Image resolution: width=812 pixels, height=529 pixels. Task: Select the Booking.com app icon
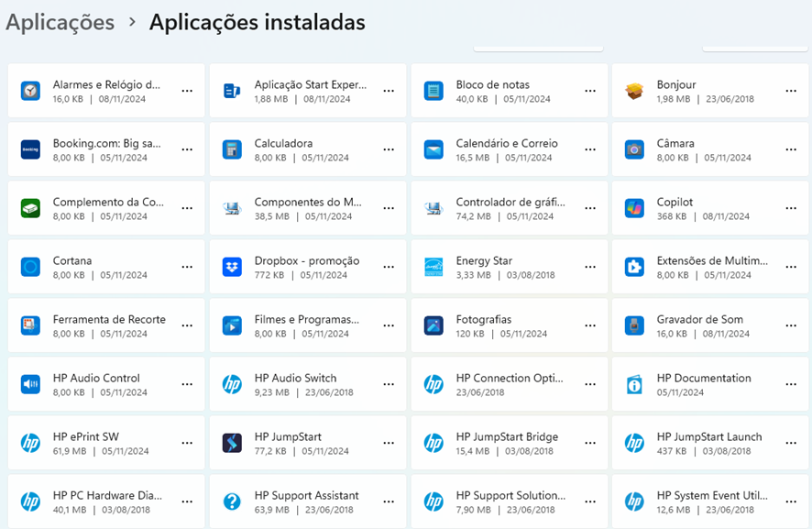(30, 149)
